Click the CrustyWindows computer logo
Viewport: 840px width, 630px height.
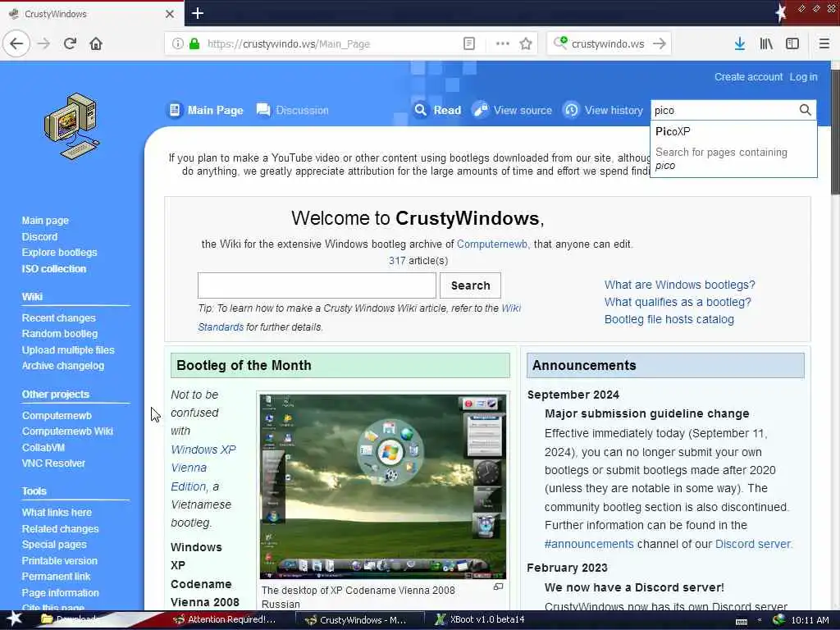click(x=72, y=127)
